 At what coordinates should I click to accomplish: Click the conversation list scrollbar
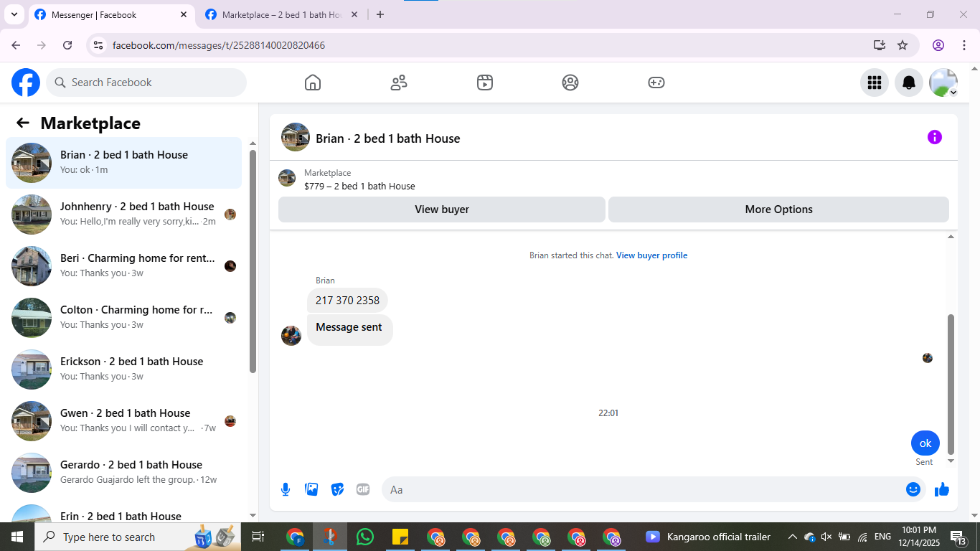pyautogui.click(x=253, y=262)
